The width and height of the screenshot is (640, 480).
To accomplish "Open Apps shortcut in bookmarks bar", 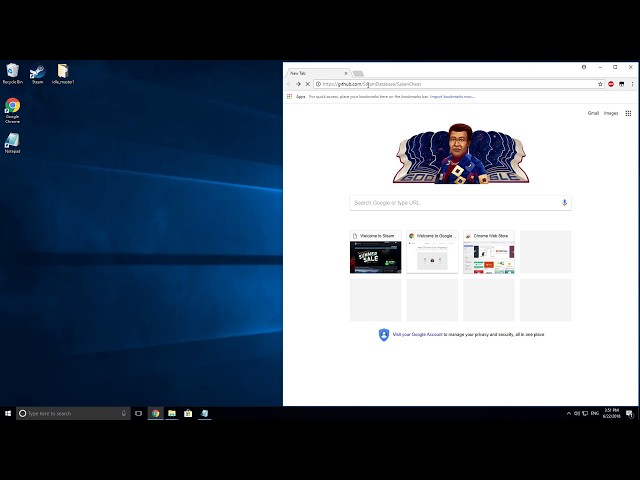I will (297, 97).
